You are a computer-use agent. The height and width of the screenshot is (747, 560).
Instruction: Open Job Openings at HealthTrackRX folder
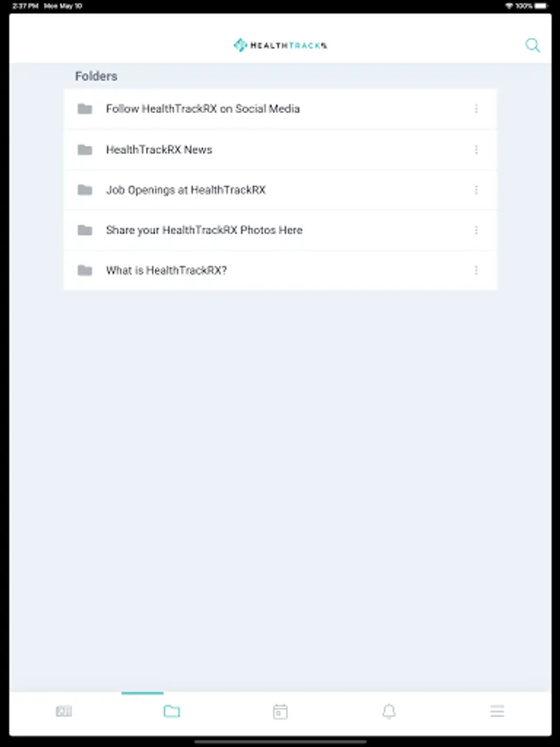tap(280, 190)
